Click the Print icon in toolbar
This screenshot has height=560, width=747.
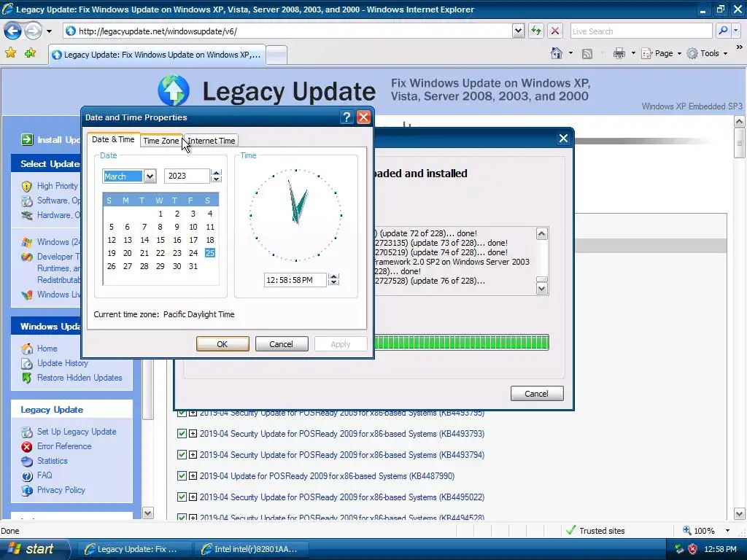[x=619, y=53]
